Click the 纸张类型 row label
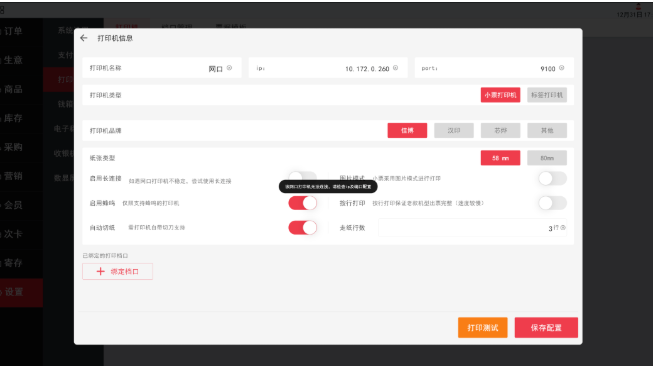 (102, 158)
